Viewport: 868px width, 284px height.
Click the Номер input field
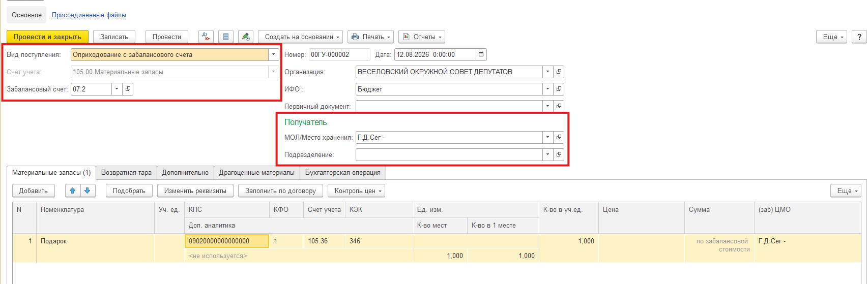coord(339,54)
